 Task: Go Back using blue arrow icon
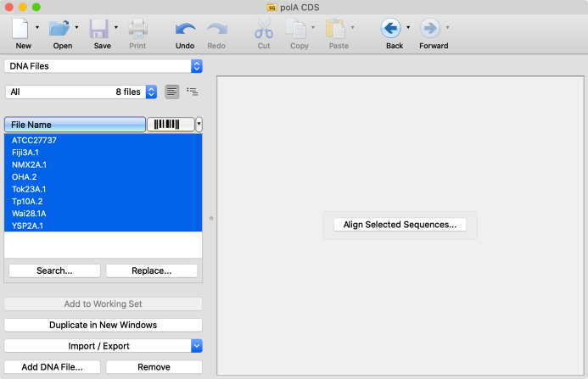coord(391,28)
